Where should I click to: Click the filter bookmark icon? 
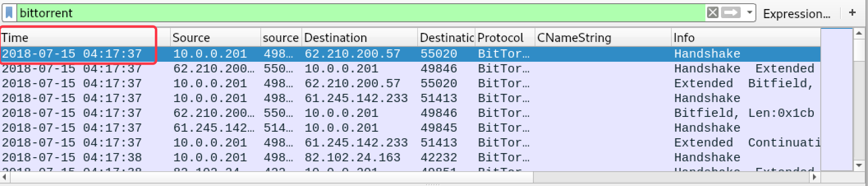click(x=9, y=13)
